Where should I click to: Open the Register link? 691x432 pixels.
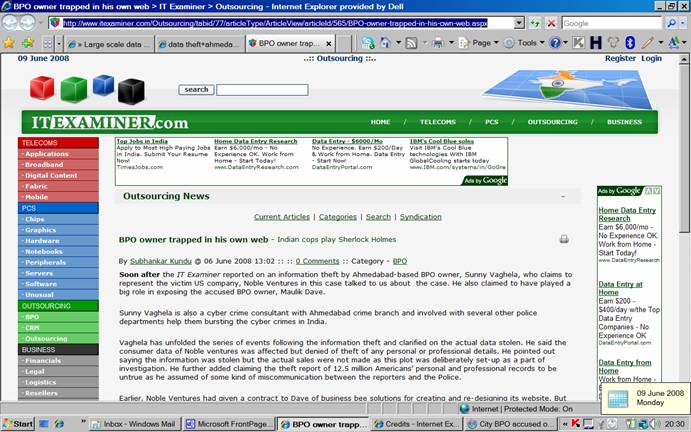click(x=620, y=58)
